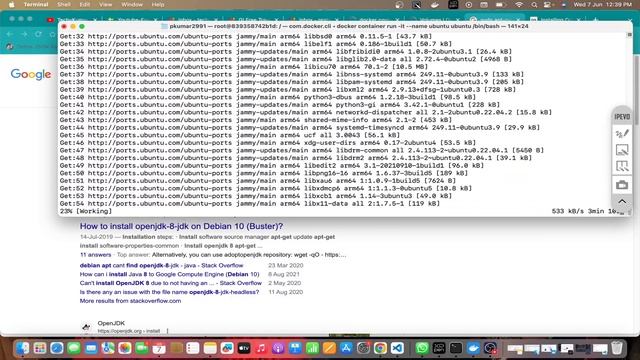The image size is (640, 360).
Task: Open the Apple menu
Action: (11, 4)
